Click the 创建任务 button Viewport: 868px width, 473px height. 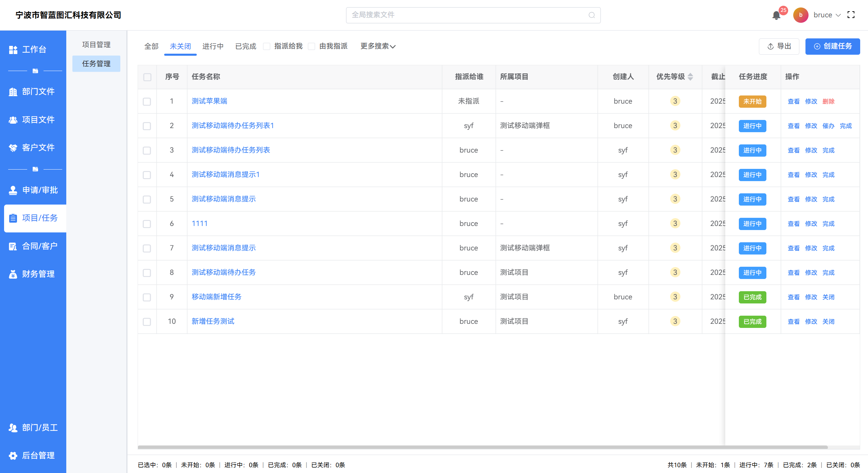tap(832, 46)
